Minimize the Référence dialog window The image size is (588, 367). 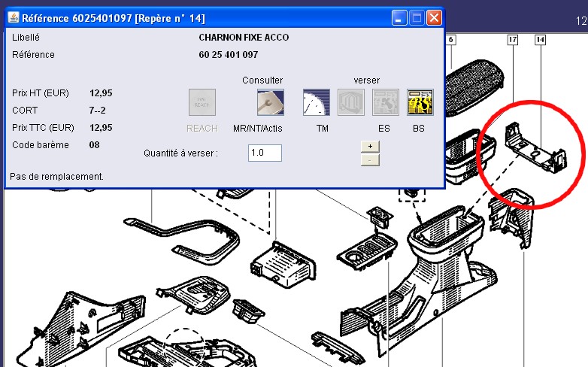401,17
